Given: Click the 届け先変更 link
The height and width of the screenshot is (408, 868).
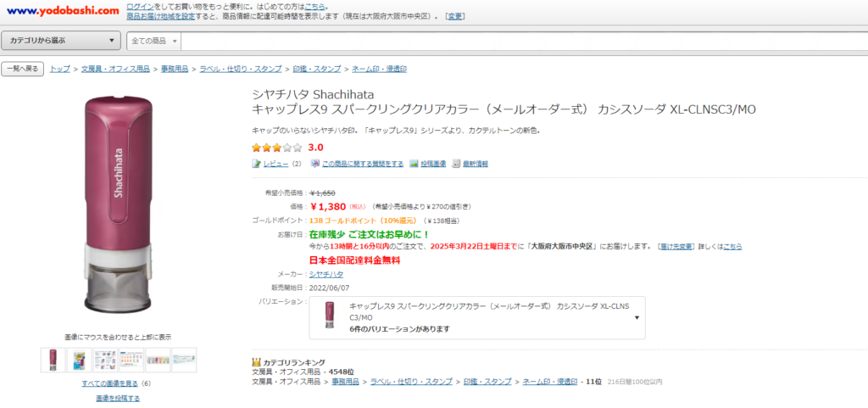Looking at the screenshot, I should tap(676, 246).
